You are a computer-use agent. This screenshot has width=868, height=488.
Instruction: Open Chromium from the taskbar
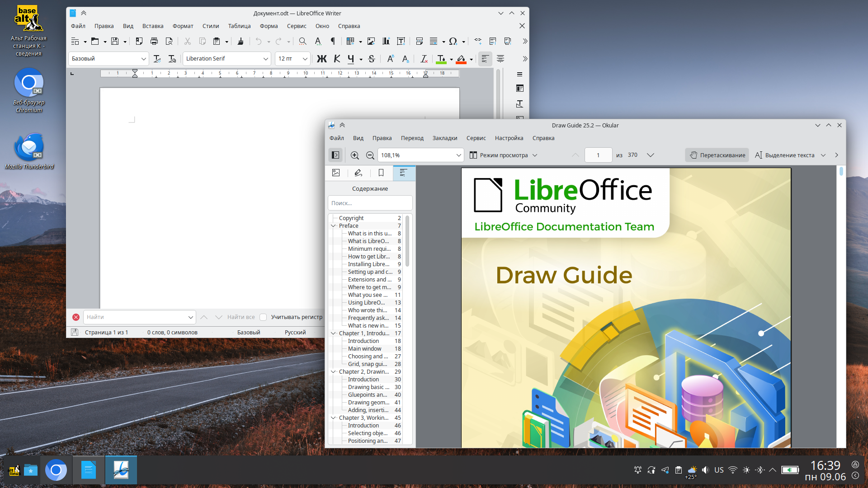56,470
